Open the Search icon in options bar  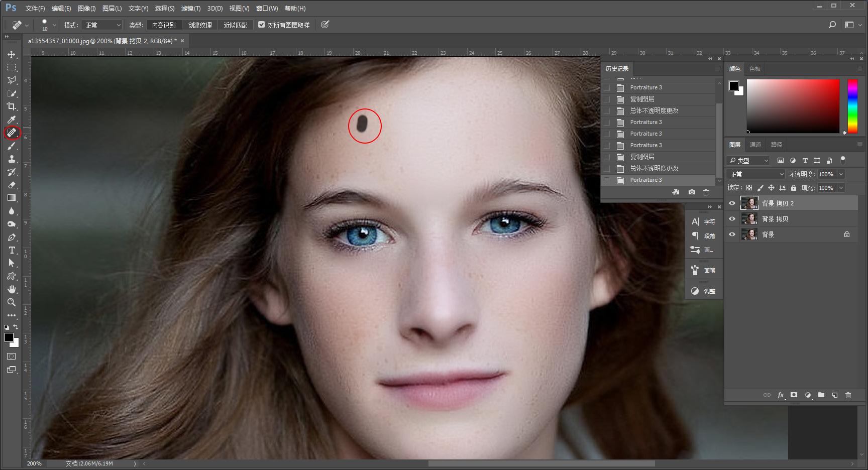click(832, 25)
